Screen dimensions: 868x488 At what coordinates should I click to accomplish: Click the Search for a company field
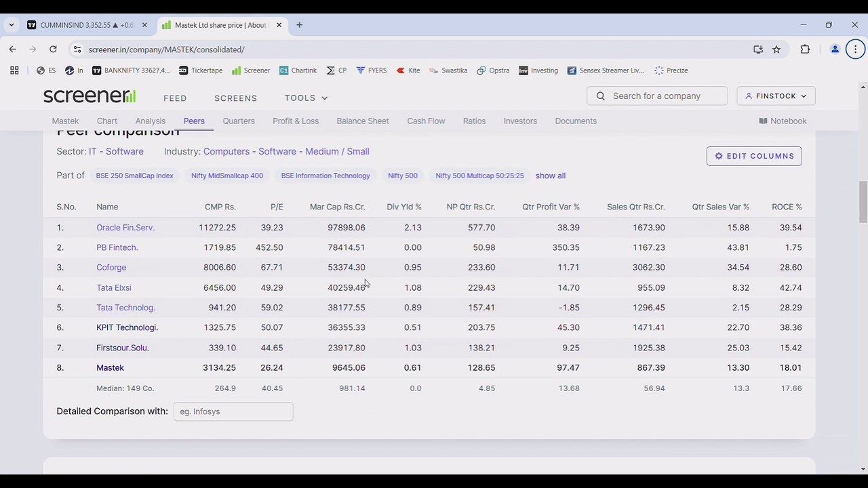click(x=657, y=96)
